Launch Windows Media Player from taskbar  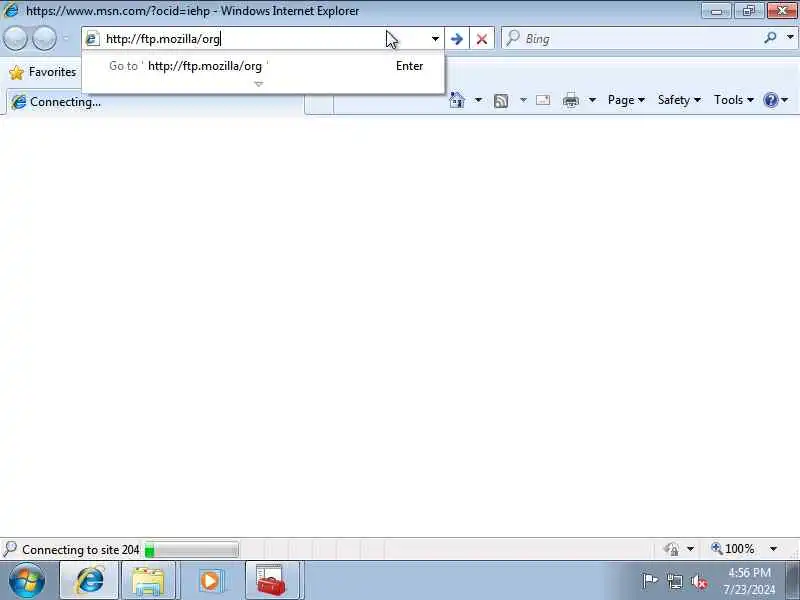point(210,581)
